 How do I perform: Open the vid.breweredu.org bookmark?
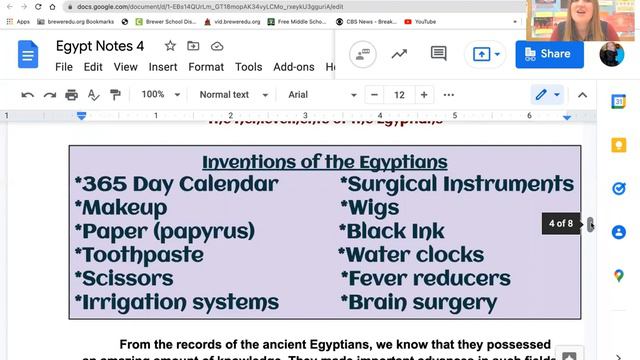click(232, 22)
